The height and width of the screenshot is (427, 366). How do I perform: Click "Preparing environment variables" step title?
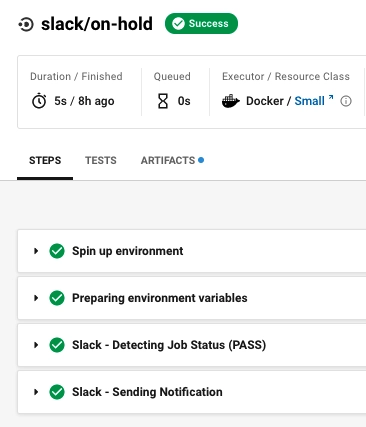pyautogui.click(x=160, y=298)
